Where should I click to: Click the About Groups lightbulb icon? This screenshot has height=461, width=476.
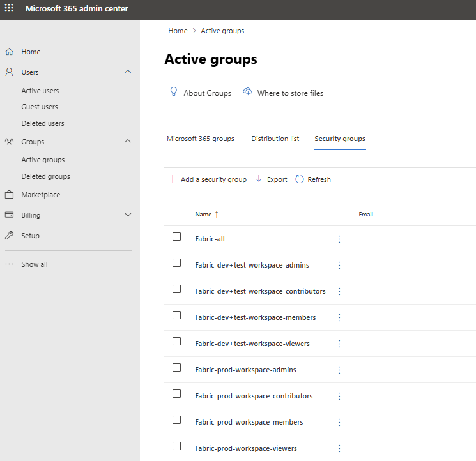pos(174,91)
